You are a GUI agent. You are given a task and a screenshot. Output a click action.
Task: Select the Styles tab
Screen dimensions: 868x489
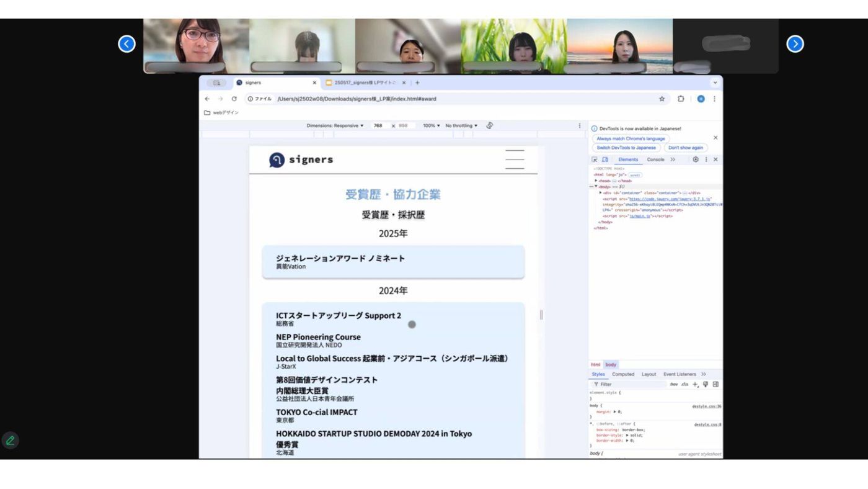(x=598, y=374)
